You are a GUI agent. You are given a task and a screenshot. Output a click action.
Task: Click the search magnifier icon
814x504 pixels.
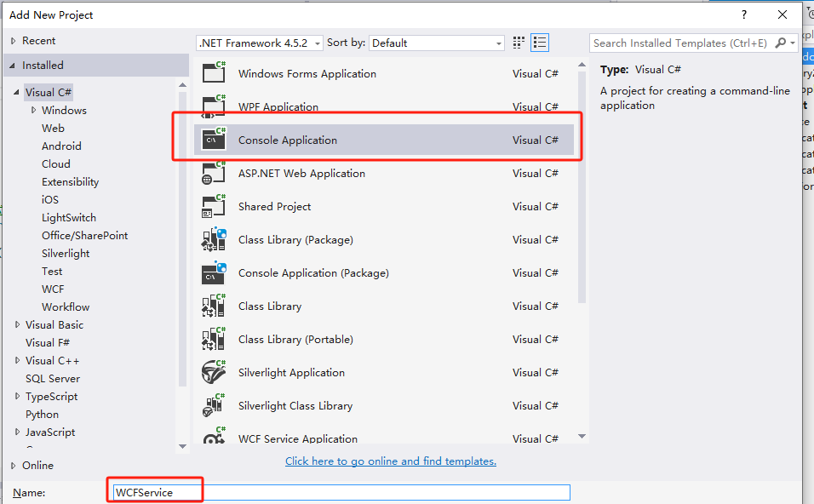click(x=780, y=43)
